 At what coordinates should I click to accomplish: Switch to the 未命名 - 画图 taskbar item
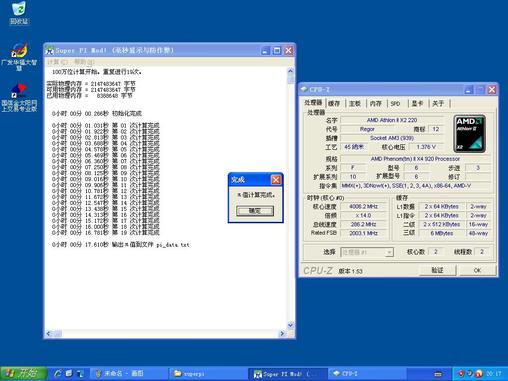click(x=128, y=374)
